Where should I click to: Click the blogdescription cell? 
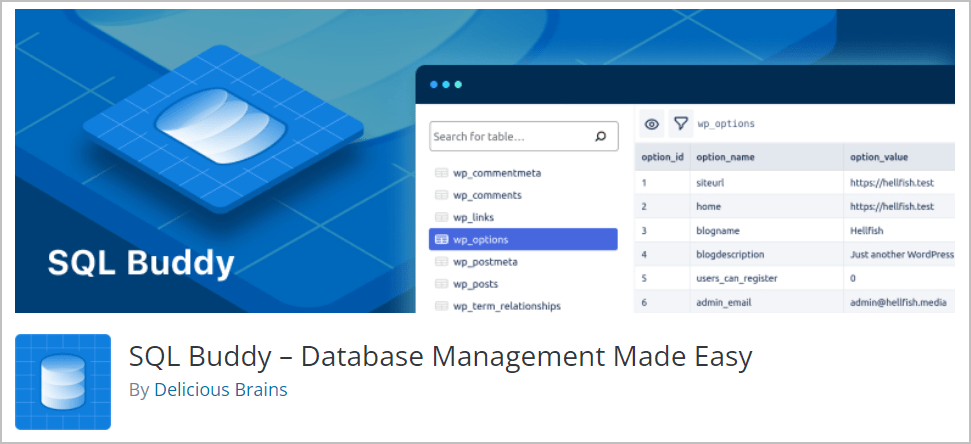767,255
